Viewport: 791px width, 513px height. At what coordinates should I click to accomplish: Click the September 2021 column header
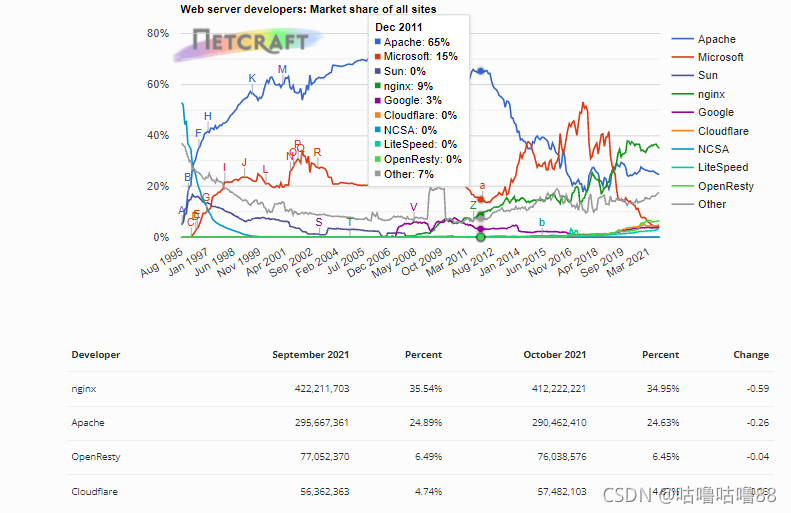coord(311,355)
